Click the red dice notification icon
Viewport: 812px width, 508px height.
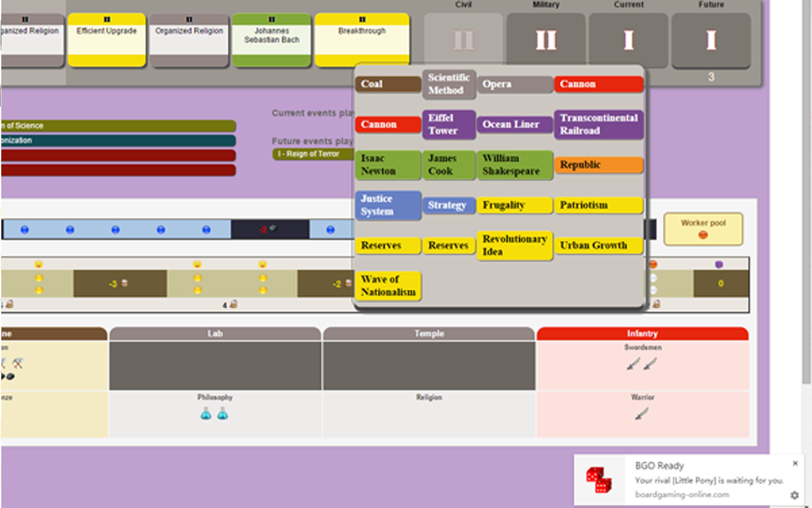pyautogui.click(x=599, y=480)
